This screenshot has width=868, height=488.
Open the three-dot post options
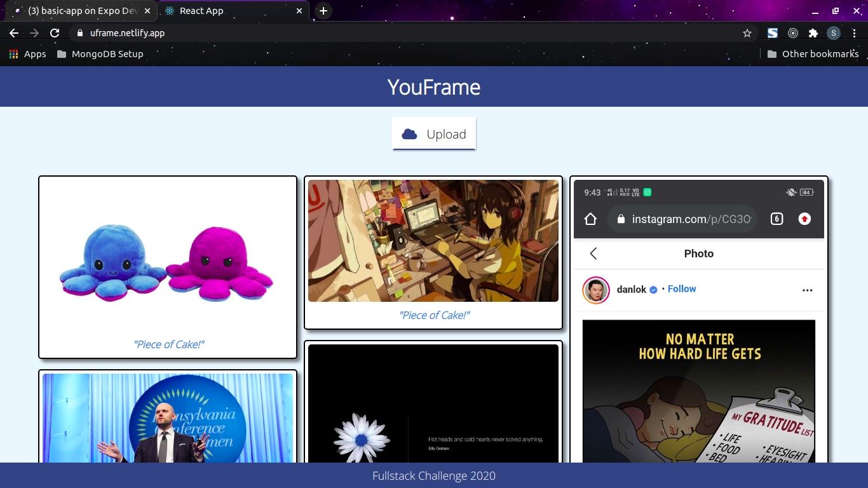[808, 290]
